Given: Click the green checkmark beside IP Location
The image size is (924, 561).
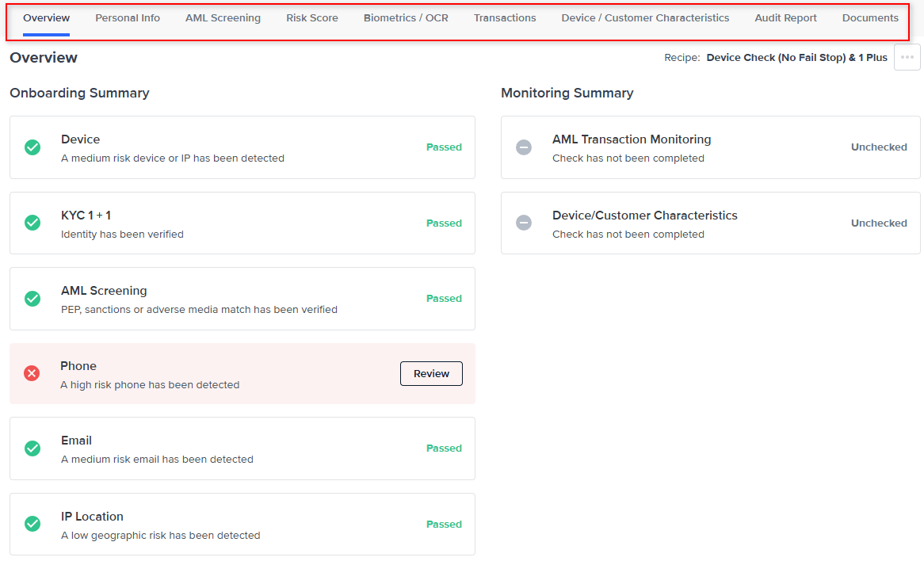Looking at the screenshot, I should click(32, 524).
